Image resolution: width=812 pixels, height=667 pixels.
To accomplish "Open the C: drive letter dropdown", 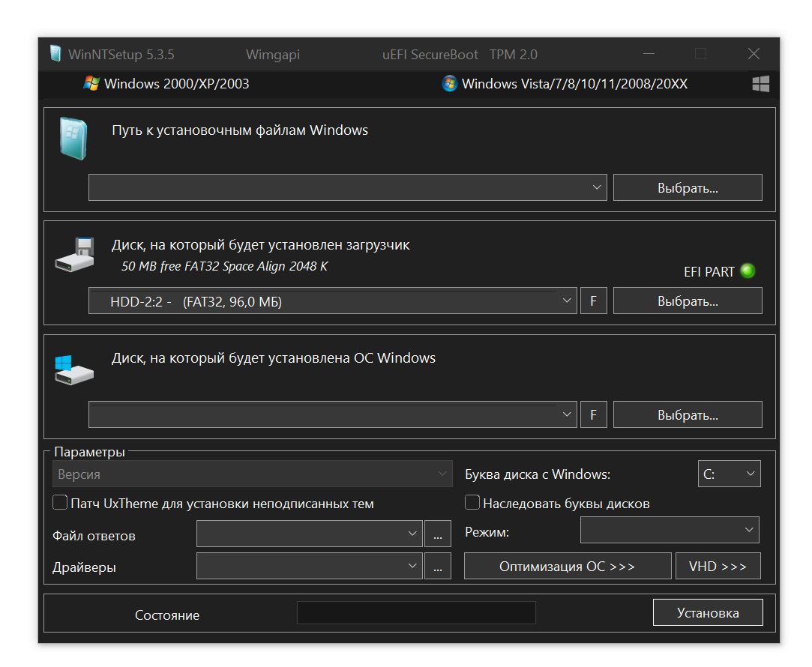I will [729, 474].
